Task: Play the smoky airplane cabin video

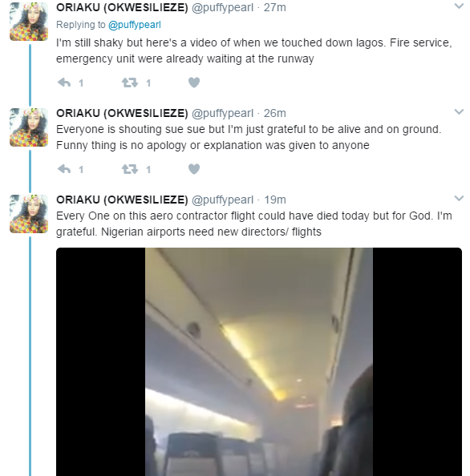Action: pos(259,362)
